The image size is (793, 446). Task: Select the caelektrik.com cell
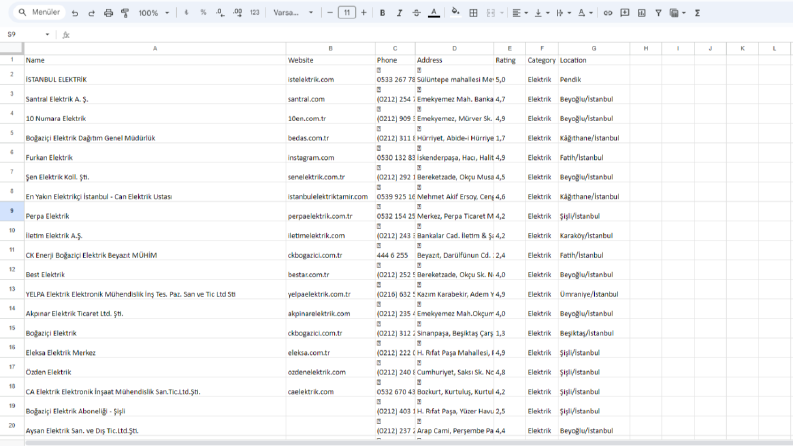(x=330, y=387)
